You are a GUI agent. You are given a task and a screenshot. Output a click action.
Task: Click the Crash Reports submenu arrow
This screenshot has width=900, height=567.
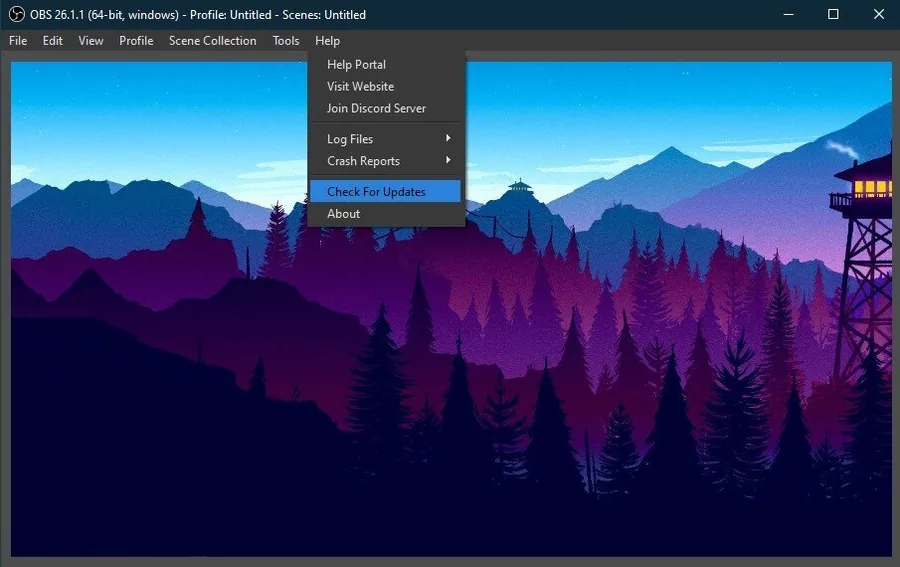tap(448, 160)
